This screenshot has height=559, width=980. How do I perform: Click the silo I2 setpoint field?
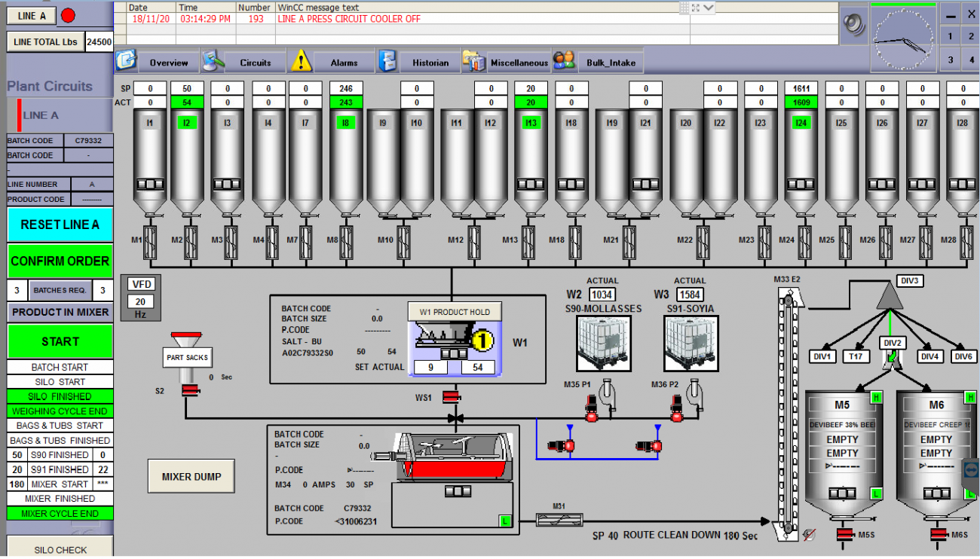pyautogui.click(x=187, y=88)
